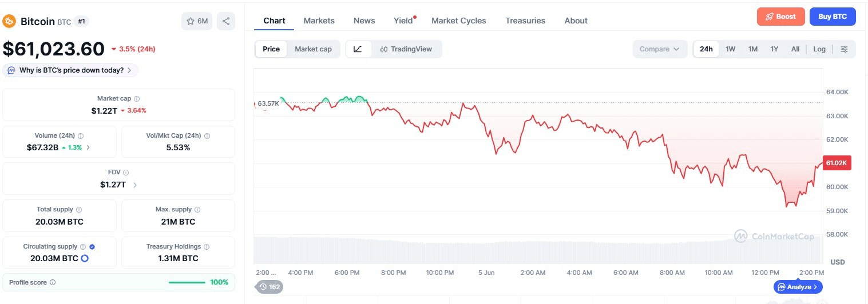868x304 pixels.
Task: Expand the Volume (24h) chevron
Action: click(x=88, y=147)
